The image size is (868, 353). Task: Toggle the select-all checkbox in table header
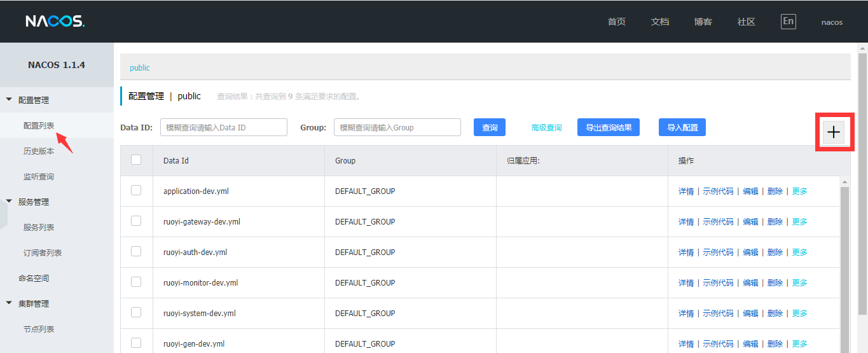click(136, 160)
